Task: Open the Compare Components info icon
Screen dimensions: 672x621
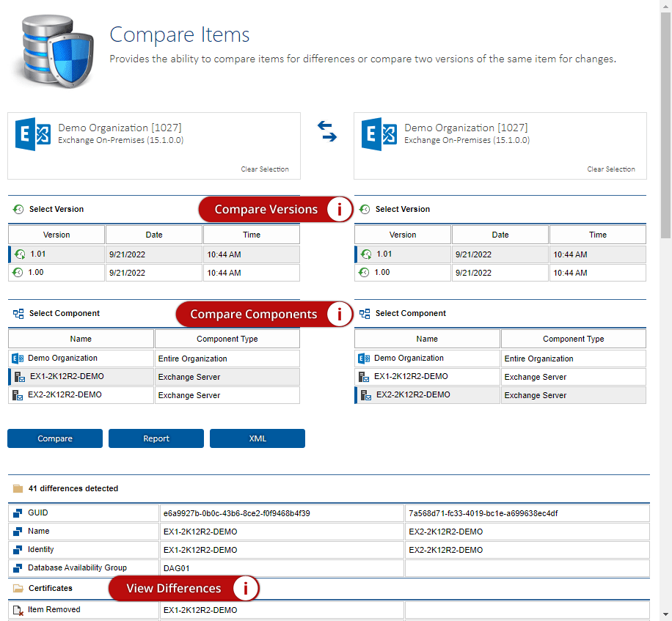Action: click(x=340, y=314)
